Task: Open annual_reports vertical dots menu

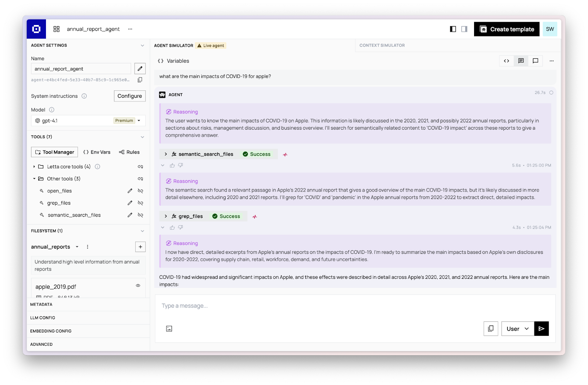Action: tap(87, 247)
